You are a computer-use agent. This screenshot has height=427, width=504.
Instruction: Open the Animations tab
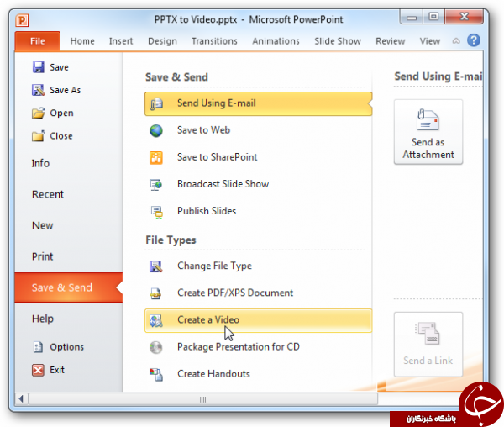point(276,41)
